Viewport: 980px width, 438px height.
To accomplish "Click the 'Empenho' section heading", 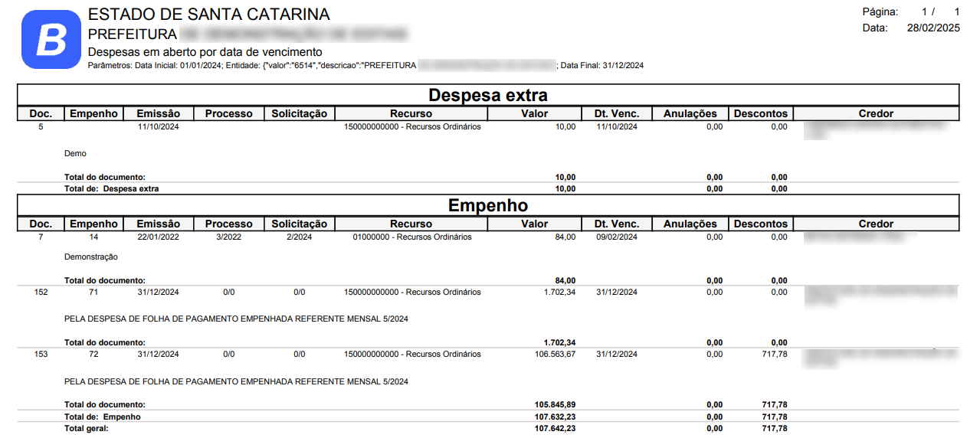I will point(488,205).
